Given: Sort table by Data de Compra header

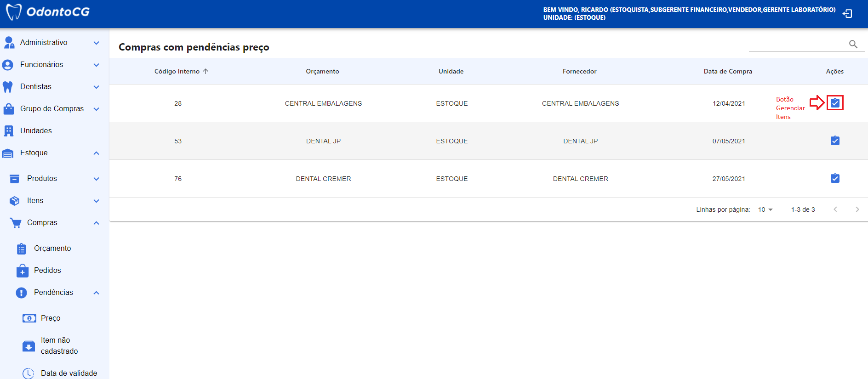Looking at the screenshot, I should click(728, 71).
